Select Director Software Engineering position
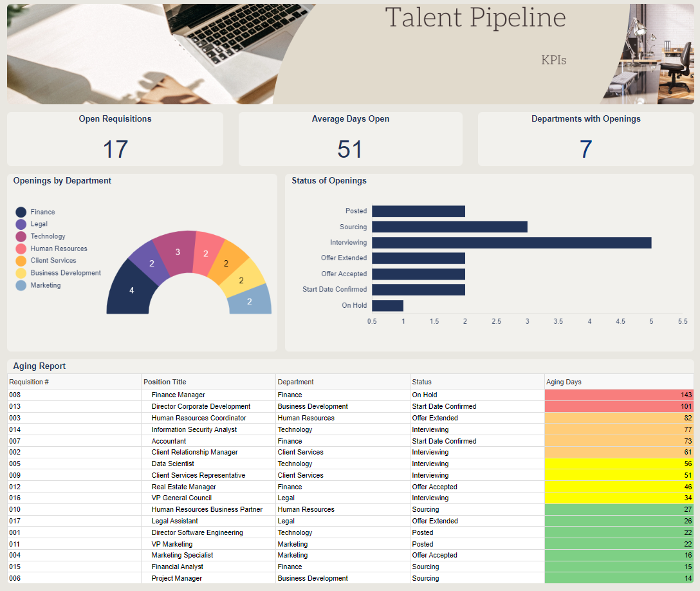 (x=197, y=533)
